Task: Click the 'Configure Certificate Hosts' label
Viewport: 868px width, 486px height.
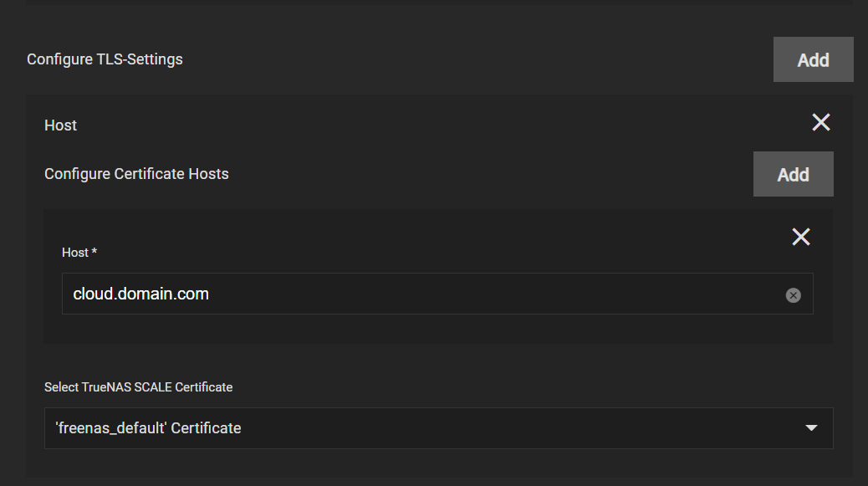Action: coord(136,174)
